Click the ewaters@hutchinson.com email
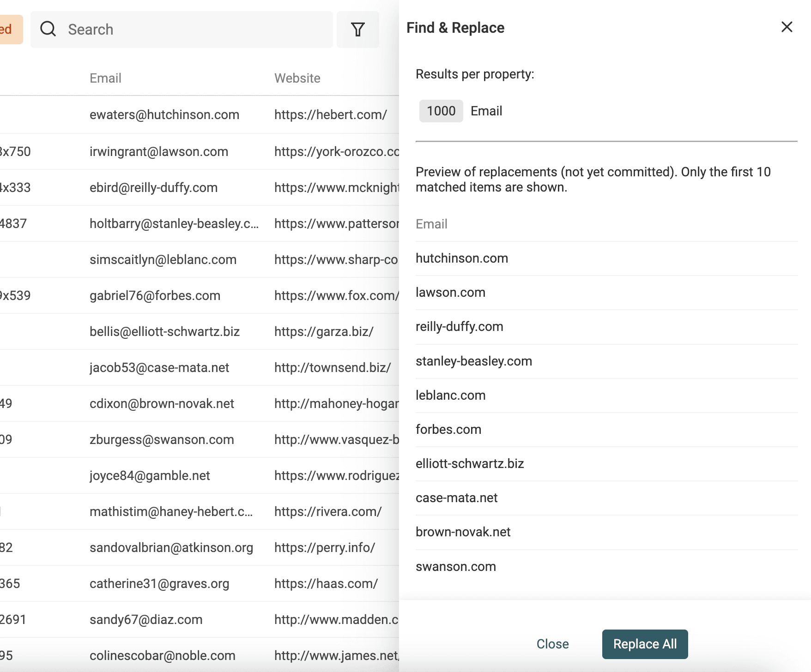The height and width of the screenshot is (672, 811). click(164, 115)
